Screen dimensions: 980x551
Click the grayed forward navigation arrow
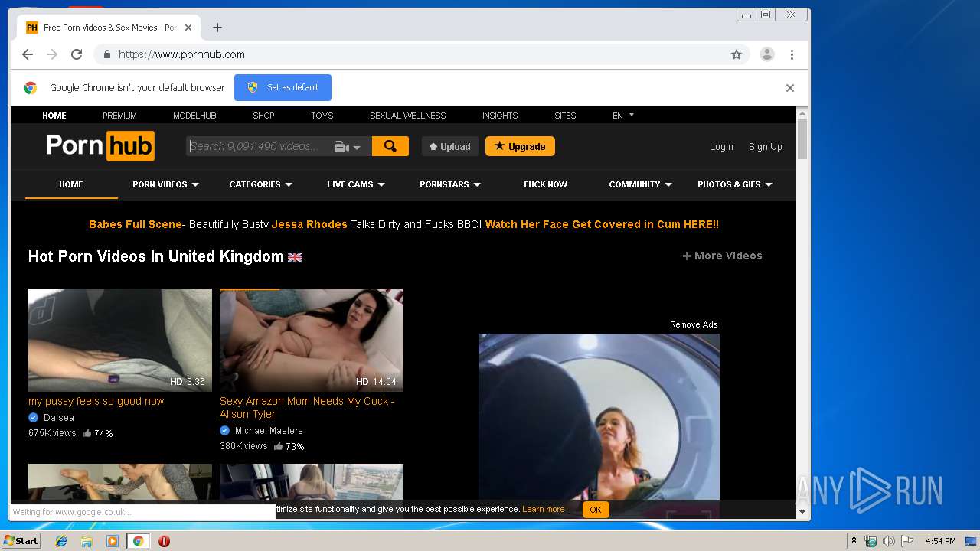(52, 54)
